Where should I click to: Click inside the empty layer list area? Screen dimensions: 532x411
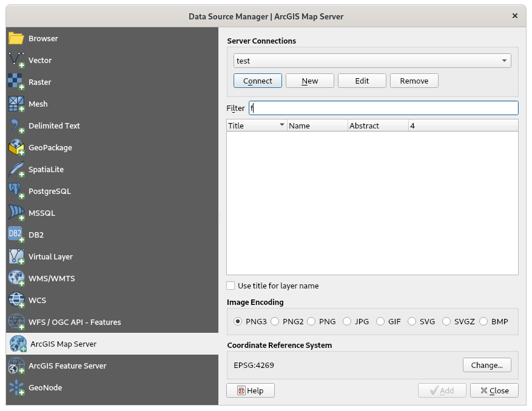[x=372, y=203]
